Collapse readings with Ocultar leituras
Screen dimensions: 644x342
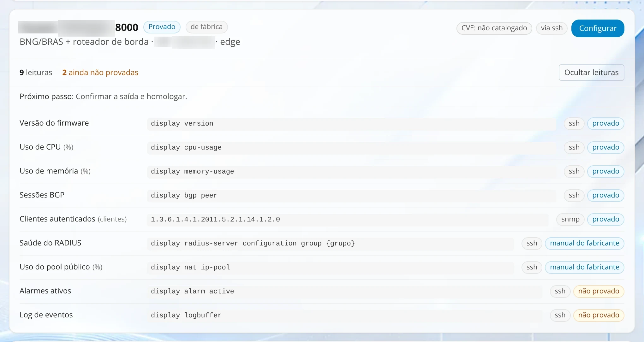click(591, 73)
